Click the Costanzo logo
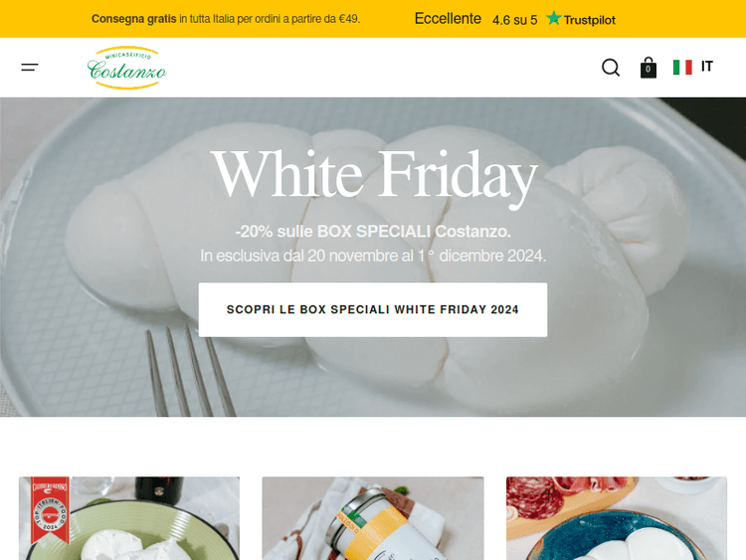 pyautogui.click(x=127, y=68)
